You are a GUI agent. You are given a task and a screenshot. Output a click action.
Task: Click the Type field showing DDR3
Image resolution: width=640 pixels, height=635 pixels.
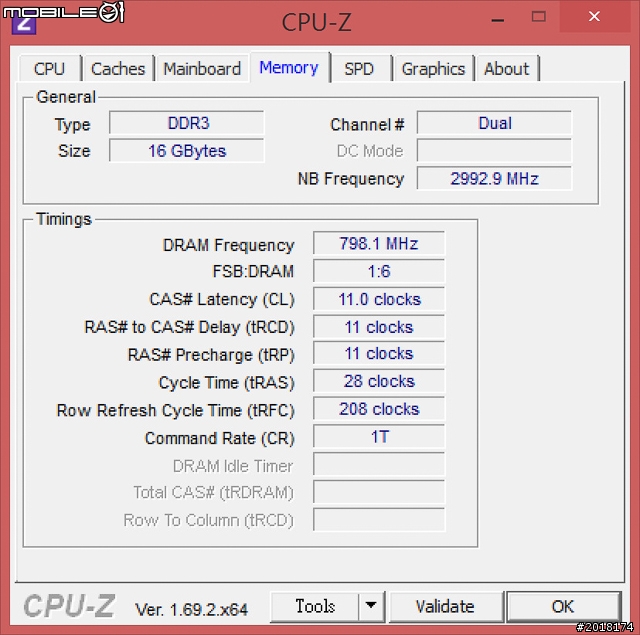coord(187,123)
